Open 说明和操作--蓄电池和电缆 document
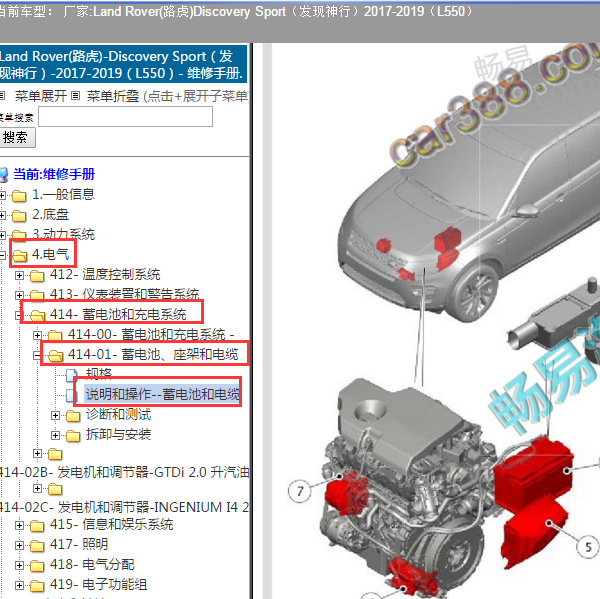Image resolution: width=600 pixels, height=599 pixels. tap(163, 394)
